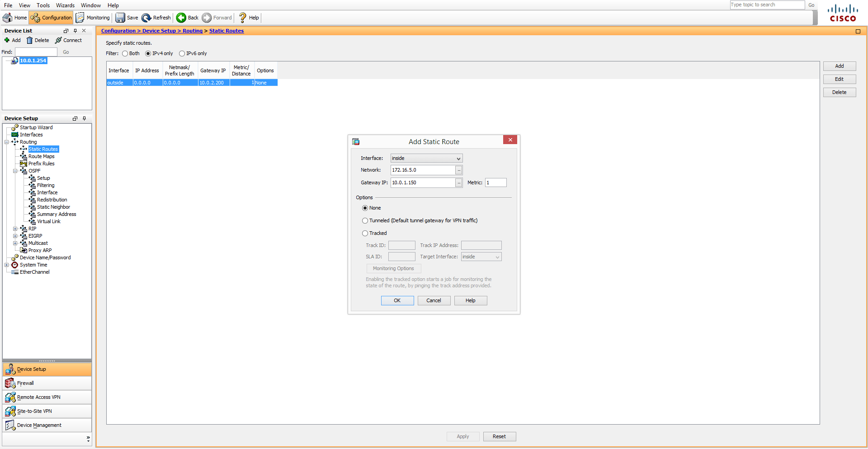Expand the Multicast tree node
The image size is (868, 449).
click(15, 243)
